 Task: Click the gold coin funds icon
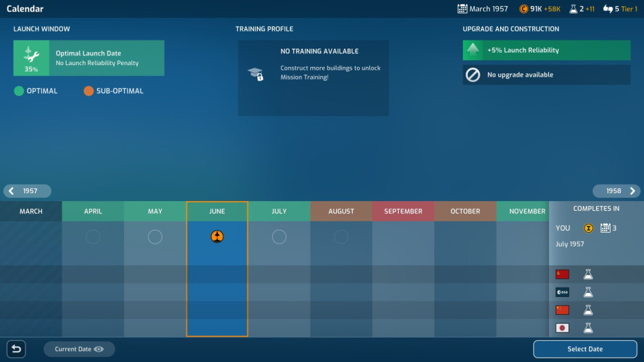[x=523, y=9]
